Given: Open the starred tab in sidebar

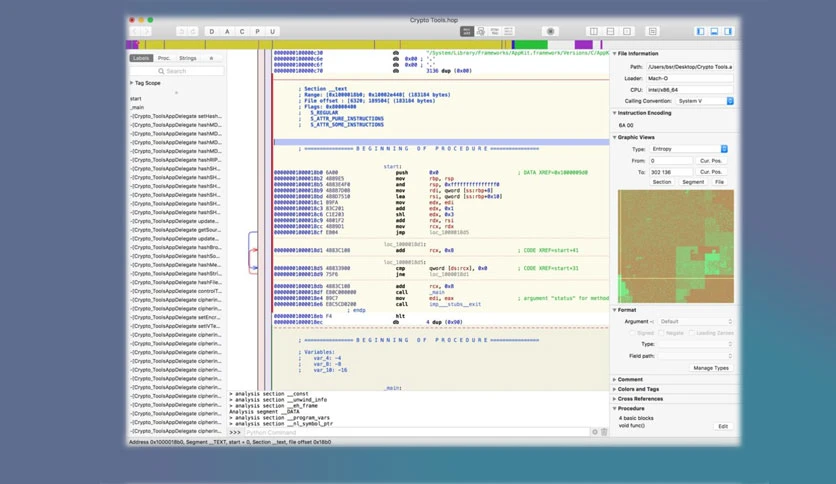Looking at the screenshot, I should click(x=212, y=58).
